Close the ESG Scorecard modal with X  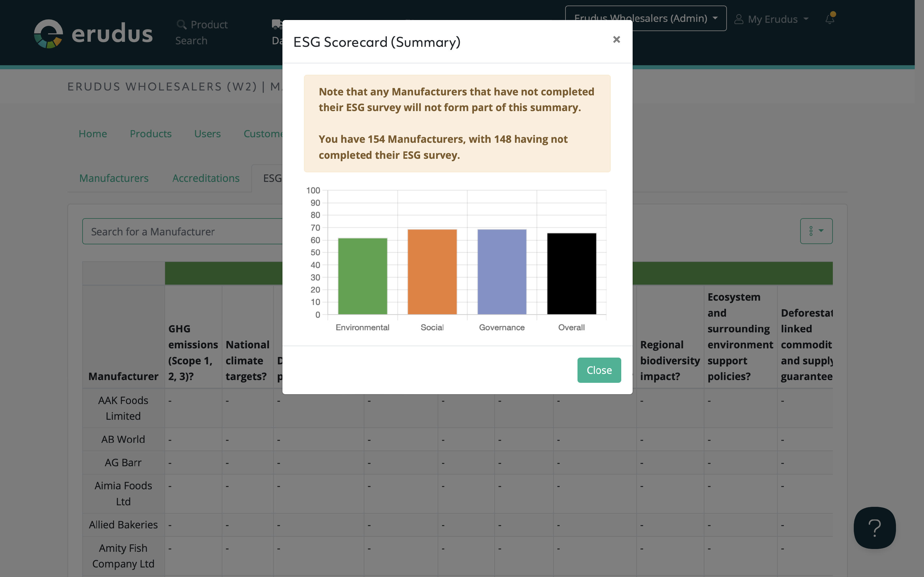[616, 40]
